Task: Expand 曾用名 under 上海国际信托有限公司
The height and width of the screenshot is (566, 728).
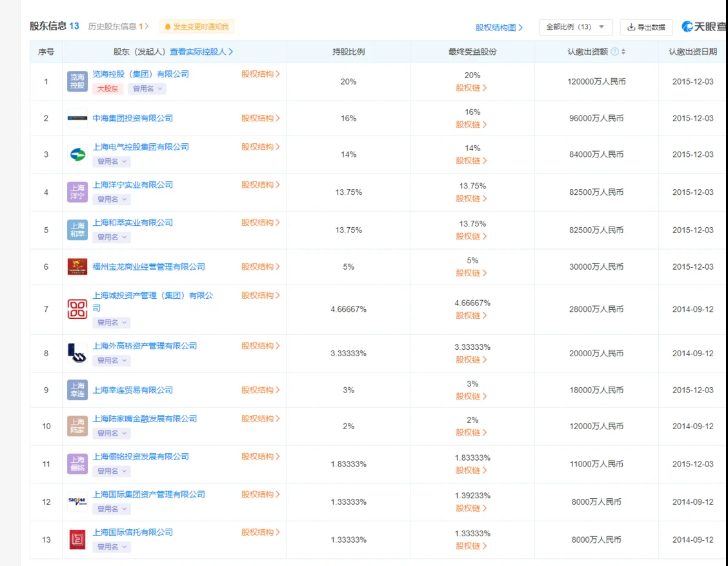Action: tap(112, 547)
